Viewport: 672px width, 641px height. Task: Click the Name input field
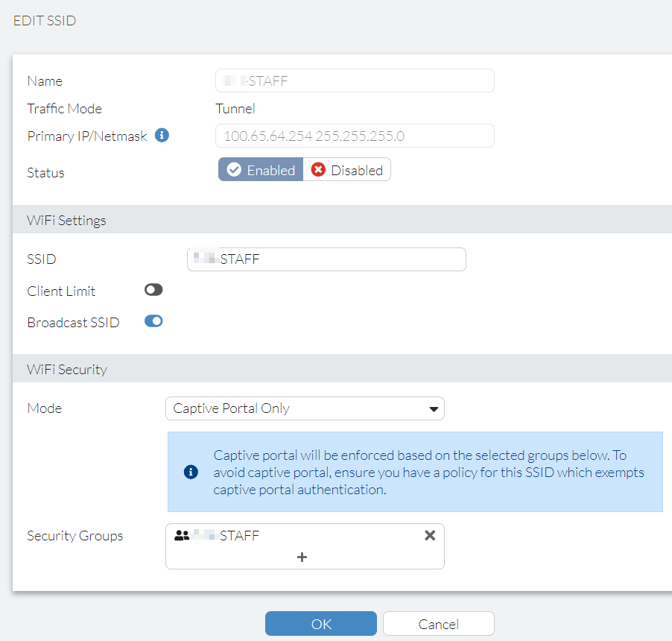(x=354, y=80)
